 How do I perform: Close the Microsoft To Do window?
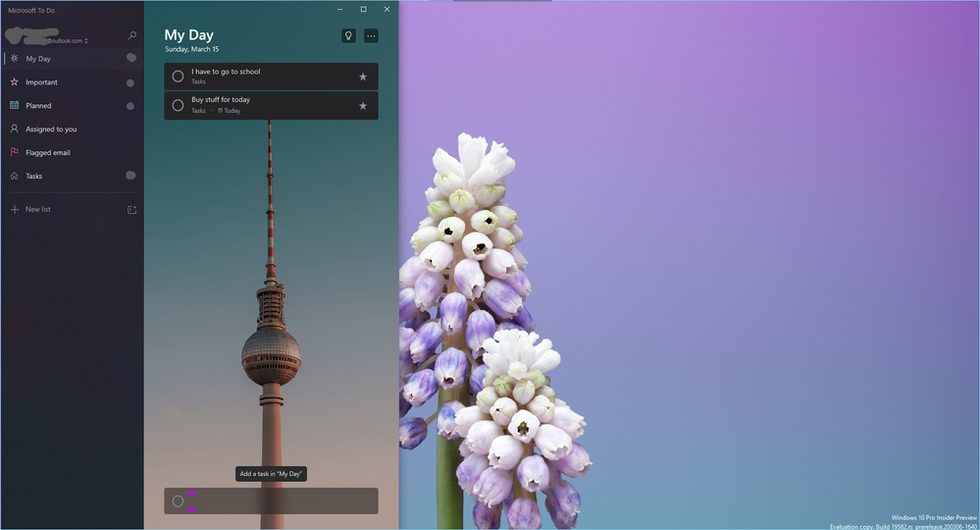[387, 10]
